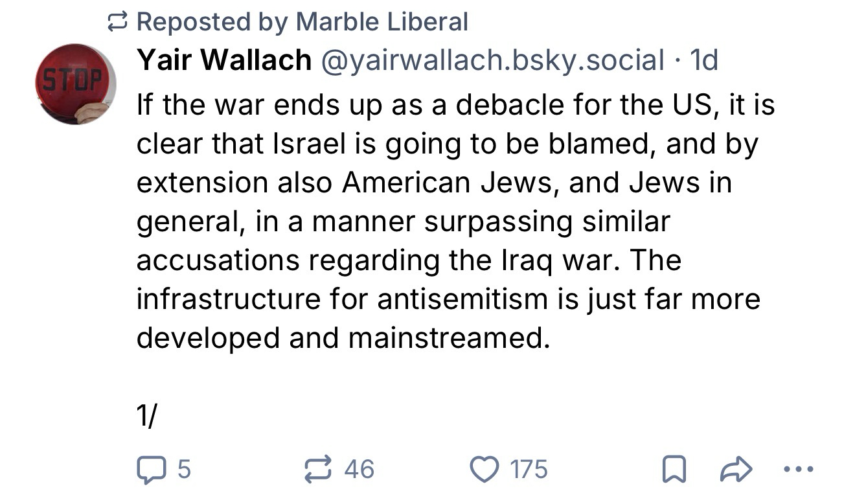Open the Yair Wallach display name
The height and width of the screenshot is (504, 855).
pos(223,60)
